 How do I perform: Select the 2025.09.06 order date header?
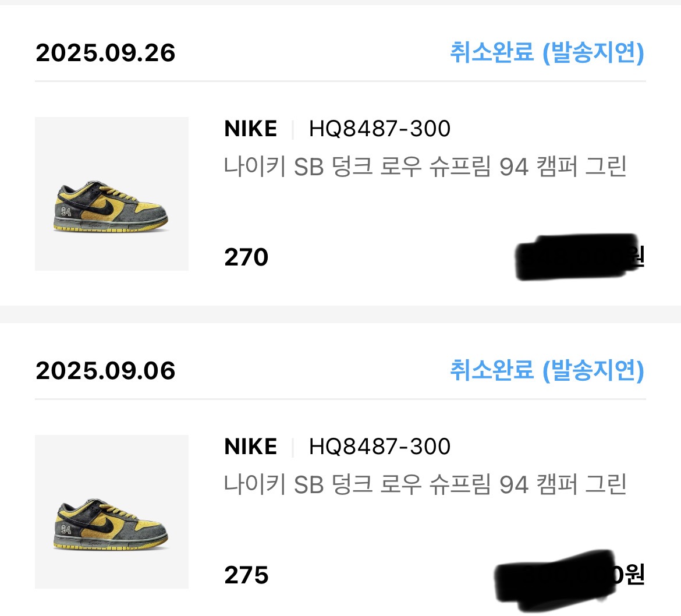pos(105,371)
